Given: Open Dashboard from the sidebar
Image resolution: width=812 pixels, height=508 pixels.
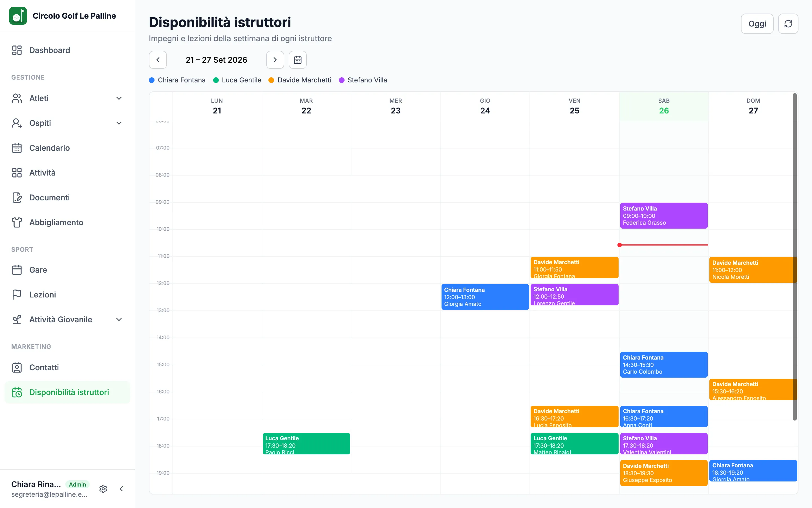Looking at the screenshot, I should pyautogui.click(x=67, y=51).
